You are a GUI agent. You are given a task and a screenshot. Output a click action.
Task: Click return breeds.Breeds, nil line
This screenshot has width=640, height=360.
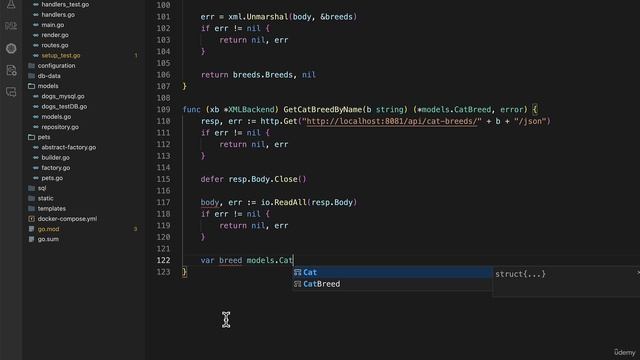pyautogui.click(x=258, y=75)
